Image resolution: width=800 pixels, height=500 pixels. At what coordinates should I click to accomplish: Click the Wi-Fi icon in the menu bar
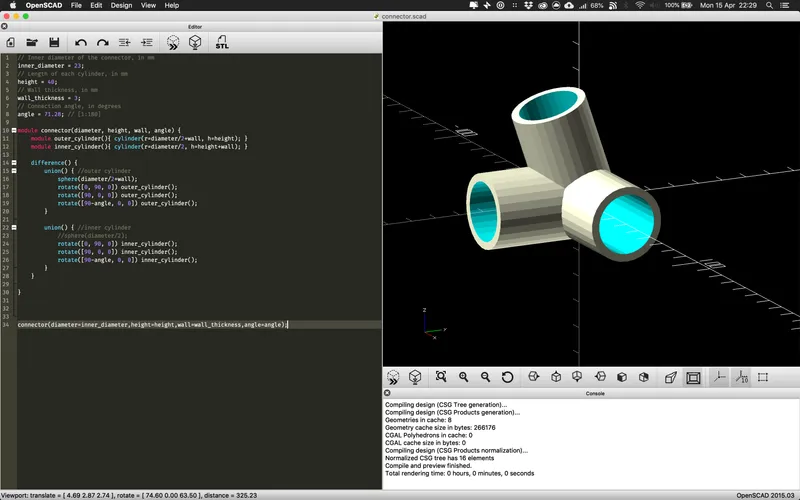[x=639, y=5]
